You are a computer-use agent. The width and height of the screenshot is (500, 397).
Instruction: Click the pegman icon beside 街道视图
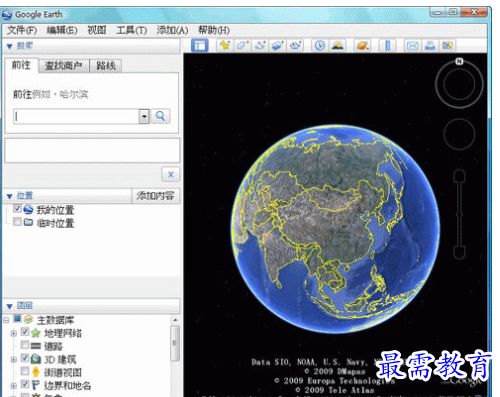coord(36,372)
